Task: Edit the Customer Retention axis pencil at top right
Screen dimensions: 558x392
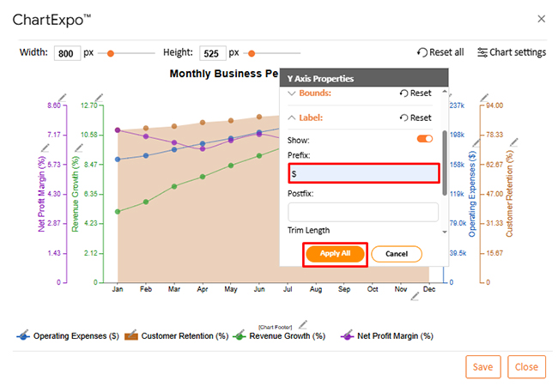Action: (x=488, y=94)
